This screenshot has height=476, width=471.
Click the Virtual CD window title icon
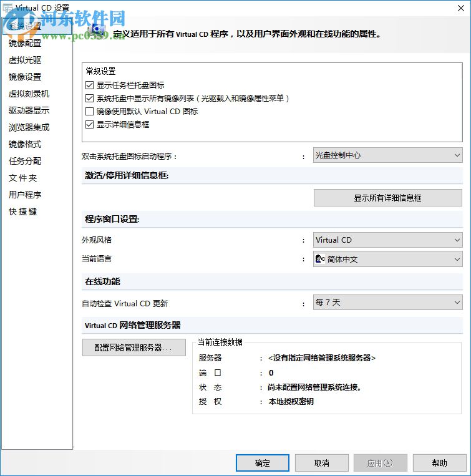pos(7,7)
